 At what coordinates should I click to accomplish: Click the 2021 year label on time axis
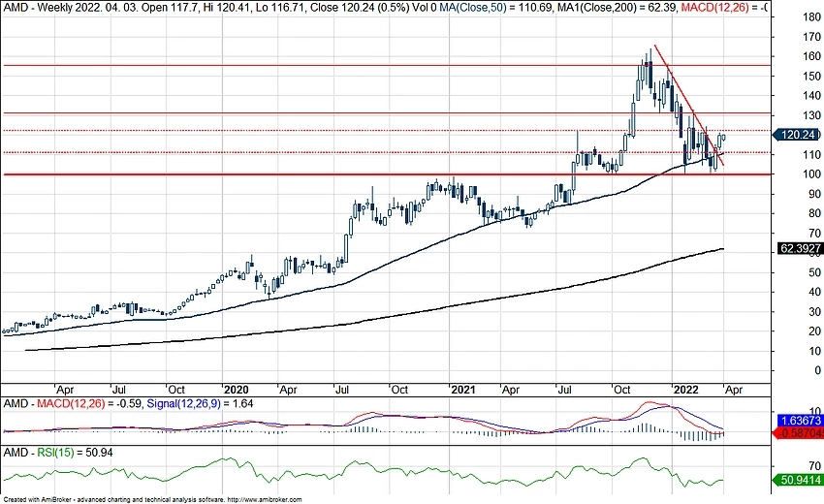(x=463, y=390)
